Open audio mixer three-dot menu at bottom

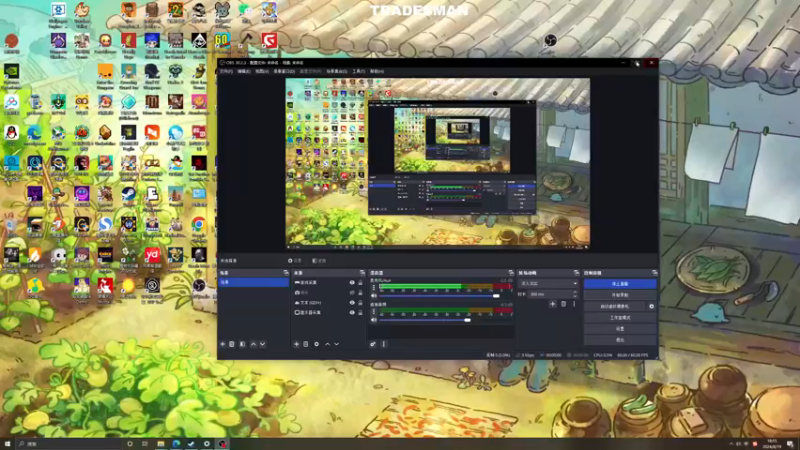click(x=384, y=344)
